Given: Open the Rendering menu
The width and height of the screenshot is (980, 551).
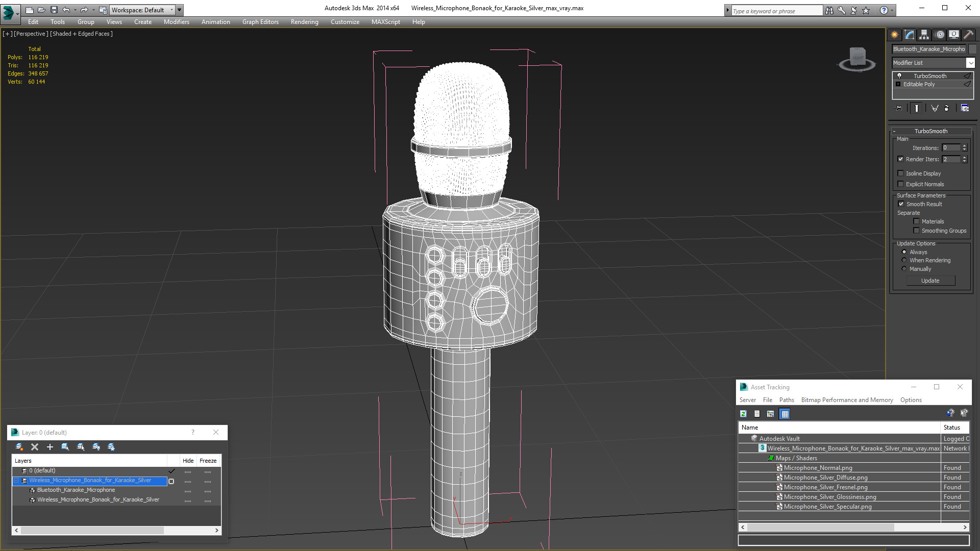Looking at the screenshot, I should click(304, 22).
